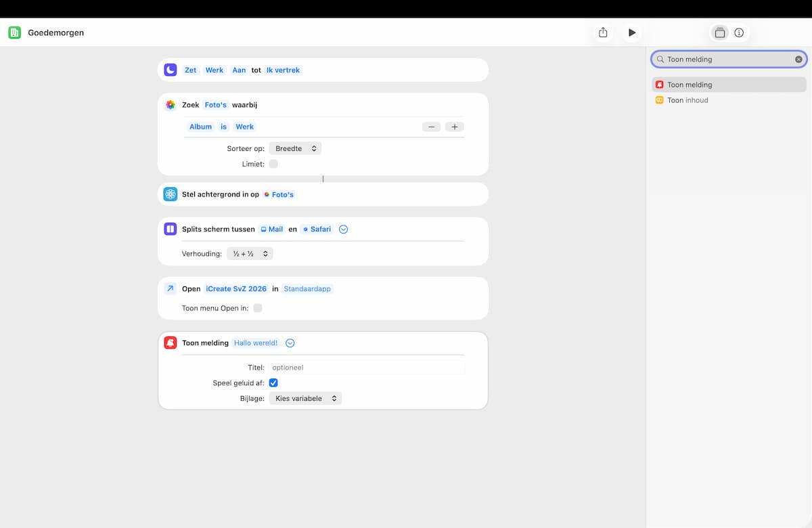
Task: Open the Verhouding ratio dropdown
Action: click(250, 254)
